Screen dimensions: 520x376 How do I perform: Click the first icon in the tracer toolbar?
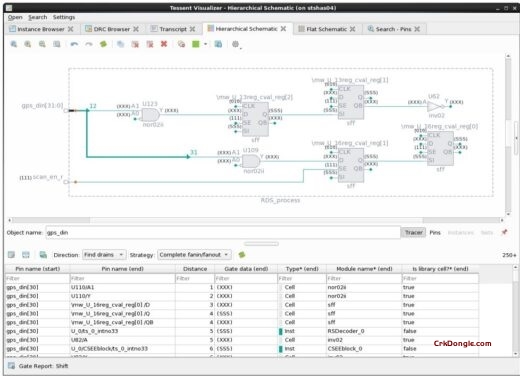pyautogui.click(x=11, y=255)
